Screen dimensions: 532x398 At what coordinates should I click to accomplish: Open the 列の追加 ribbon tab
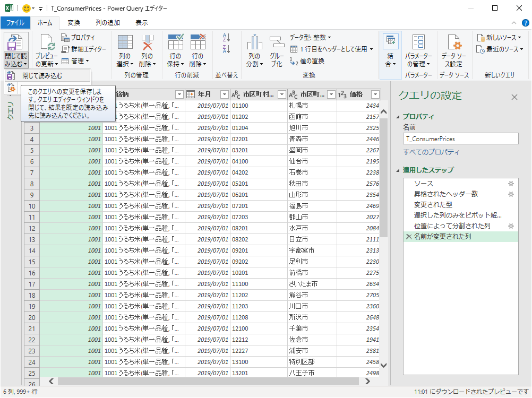tap(108, 23)
